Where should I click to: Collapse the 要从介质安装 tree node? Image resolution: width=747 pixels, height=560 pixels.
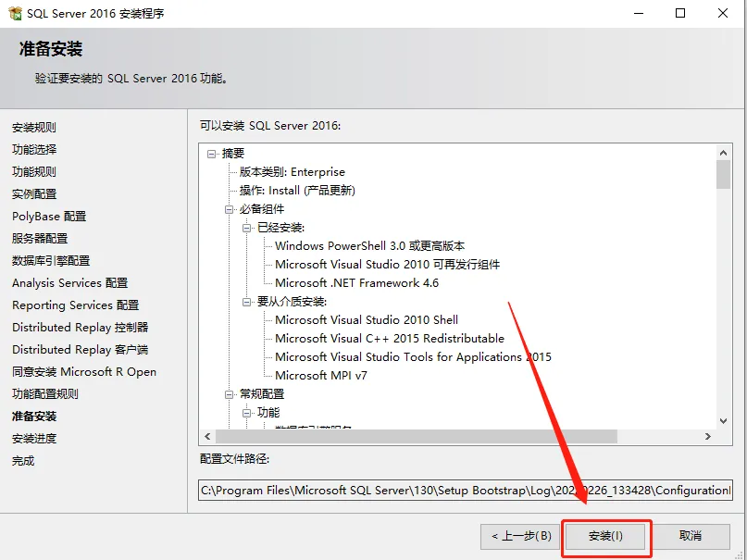point(247,302)
